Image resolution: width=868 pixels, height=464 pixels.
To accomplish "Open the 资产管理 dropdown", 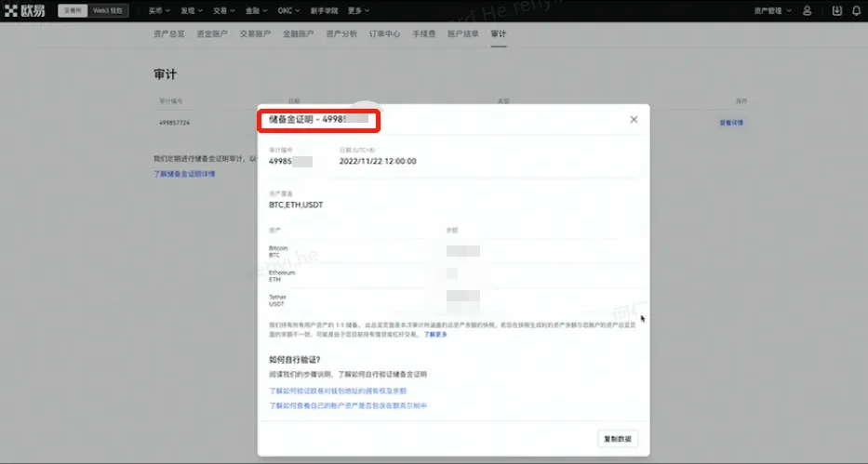I will coord(773,10).
